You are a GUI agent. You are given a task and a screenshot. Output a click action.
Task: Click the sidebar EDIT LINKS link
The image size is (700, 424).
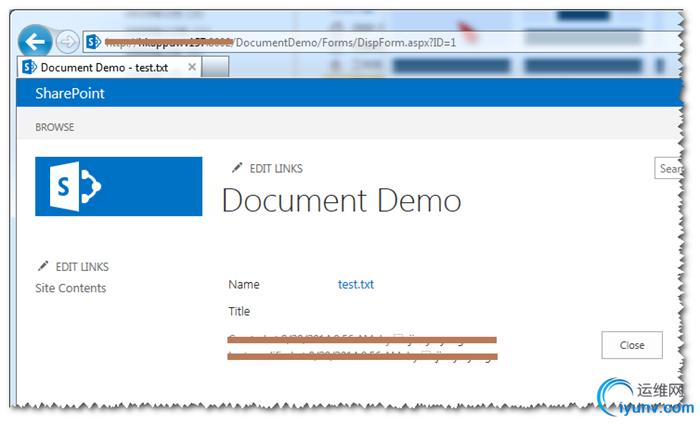click(x=82, y=267)
